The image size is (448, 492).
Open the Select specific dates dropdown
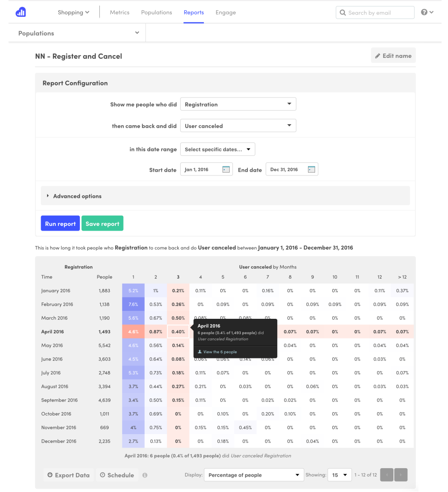click(217, 149)
